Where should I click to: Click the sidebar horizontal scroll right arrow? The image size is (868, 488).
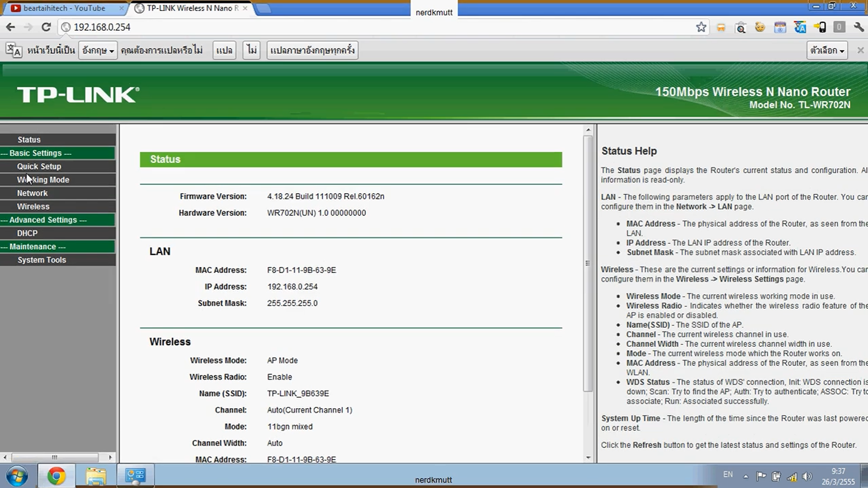110,457
